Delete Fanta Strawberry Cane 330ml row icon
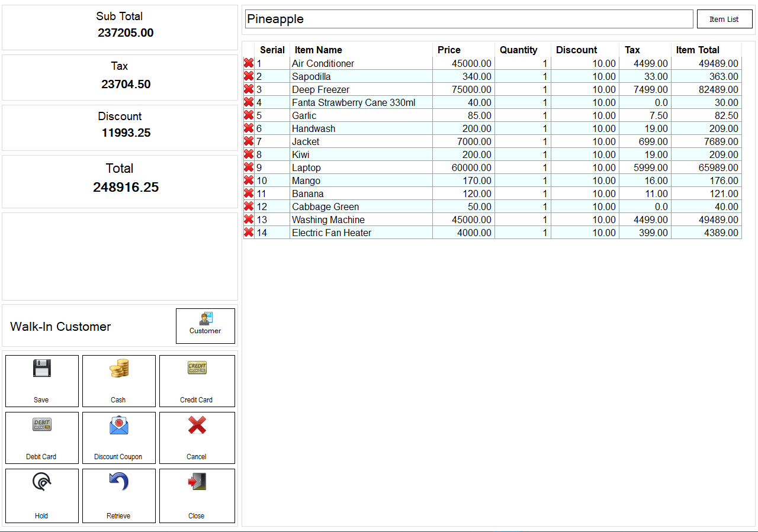 (x=249, y=102)
